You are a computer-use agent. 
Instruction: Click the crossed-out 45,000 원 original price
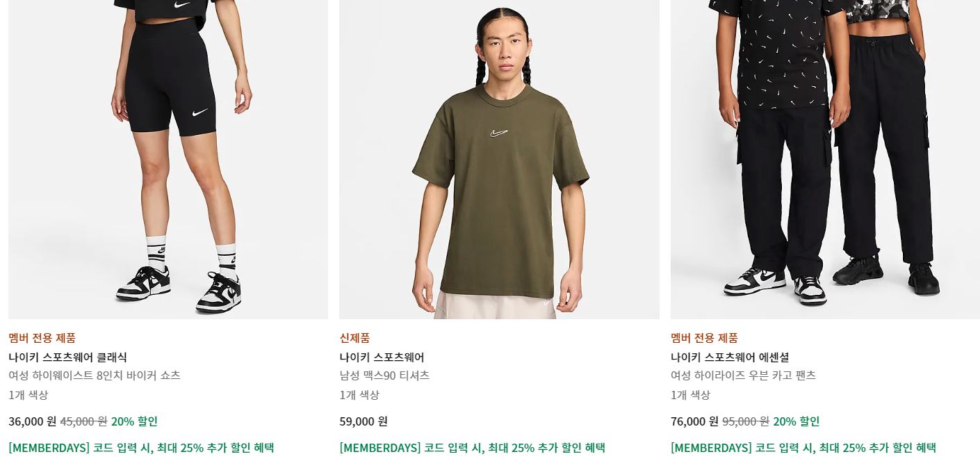pos(83,421)
